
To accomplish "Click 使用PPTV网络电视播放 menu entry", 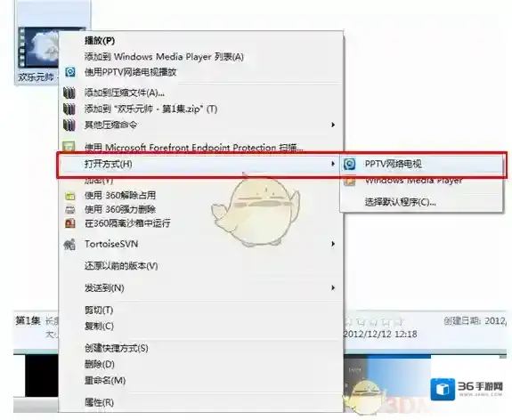I will coord(130,72).
